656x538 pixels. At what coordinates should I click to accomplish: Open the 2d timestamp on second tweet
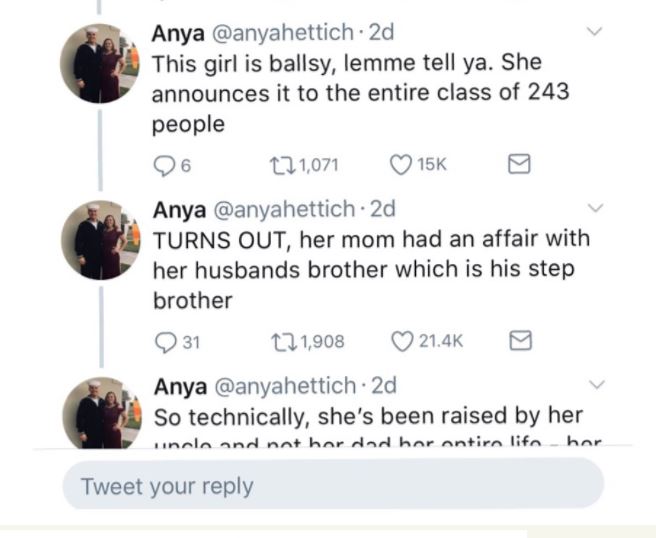point(382,209)
